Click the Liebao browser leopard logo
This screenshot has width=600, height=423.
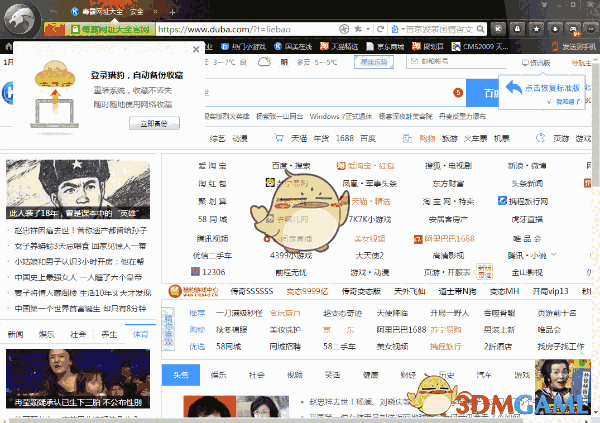21,18
